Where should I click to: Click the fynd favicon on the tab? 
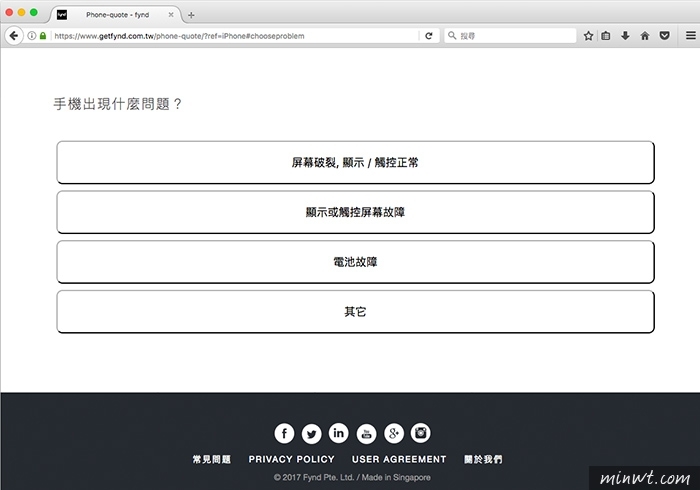coord(62,15)
